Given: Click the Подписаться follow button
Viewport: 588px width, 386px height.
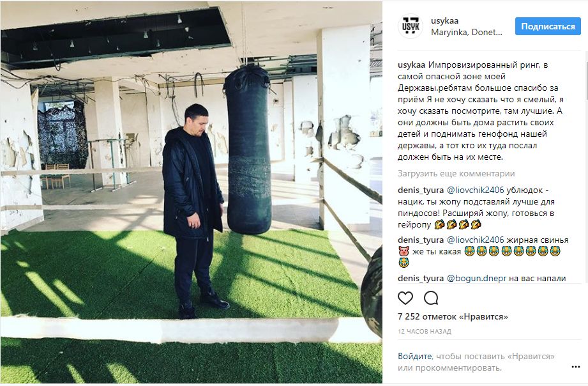Looking at the screenshot, I should 548,26.
